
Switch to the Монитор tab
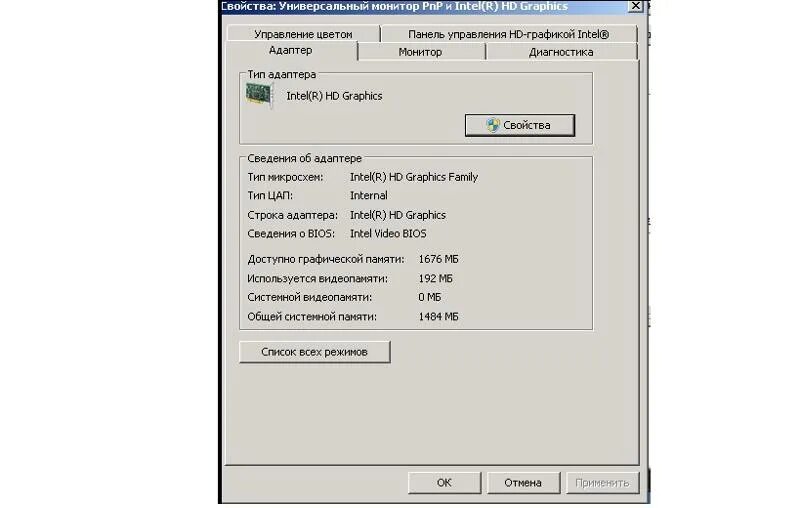pos(420,52)
